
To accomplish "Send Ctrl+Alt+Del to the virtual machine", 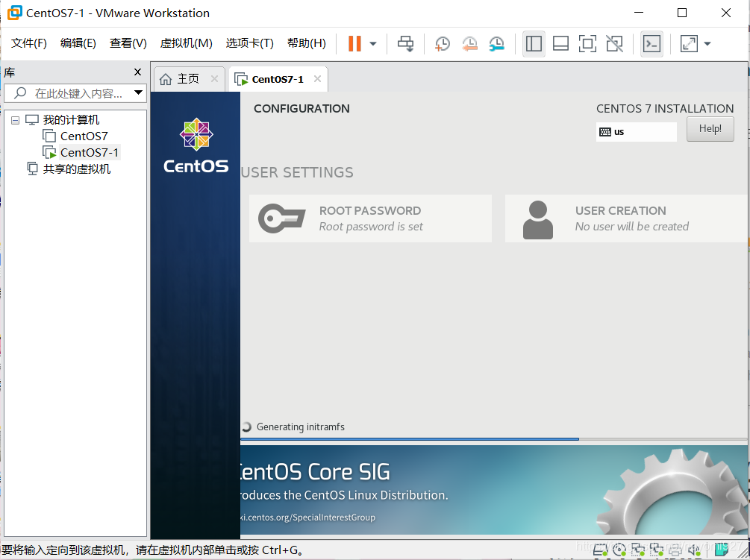I will [406, 43].
